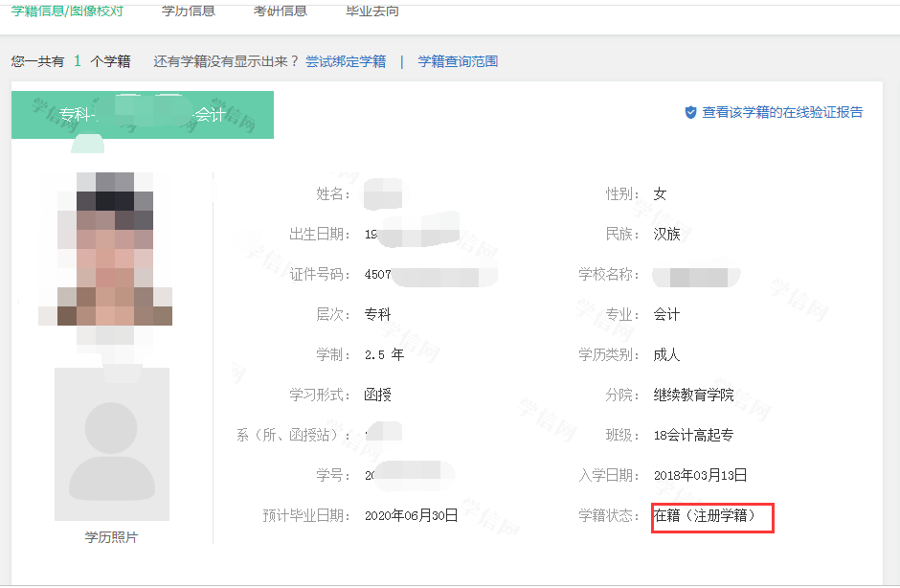Click the 18会计高起专 class value
900x588 pixels.
(693, 435)
